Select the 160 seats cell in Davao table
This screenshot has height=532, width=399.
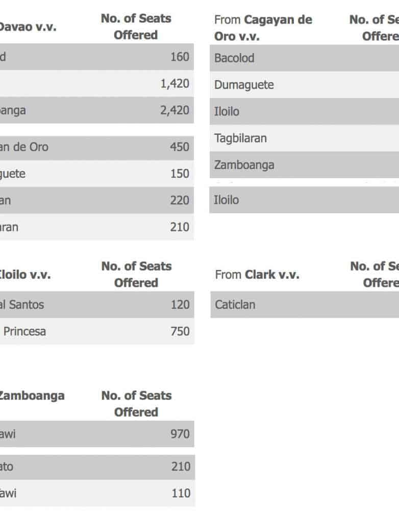click(x=180, y=57)
